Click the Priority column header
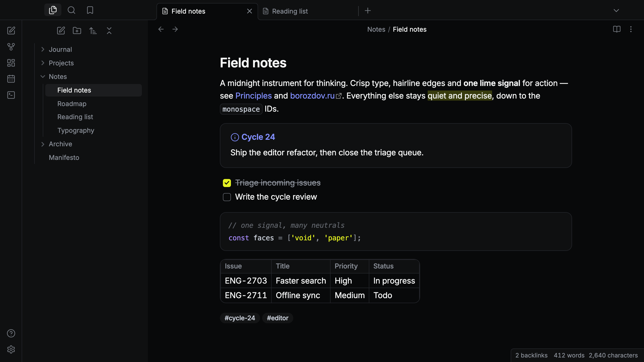Image resolution: width=644 pixels, height=362 pixels. click(x=350, y=266)
